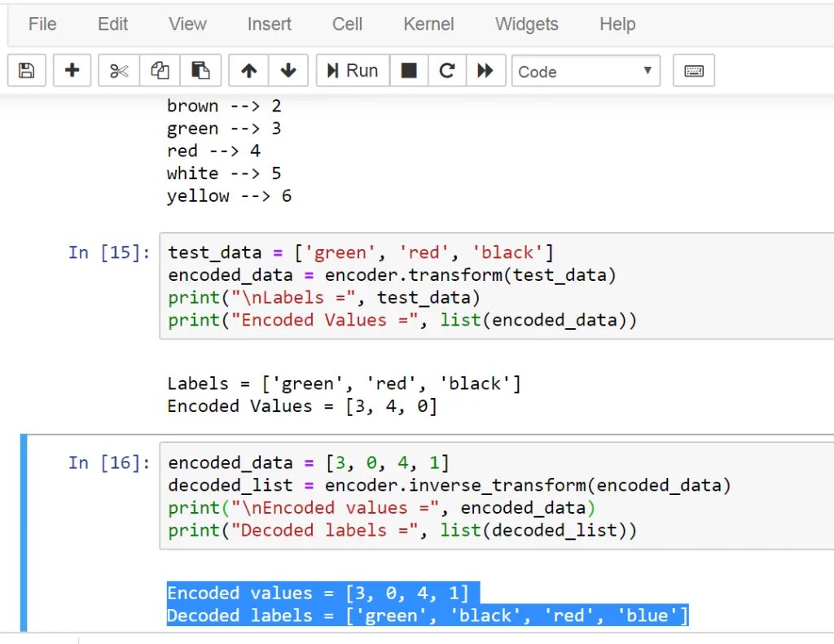Run the selected cell
The image size is (834, 644).
(x=353, y=70)
